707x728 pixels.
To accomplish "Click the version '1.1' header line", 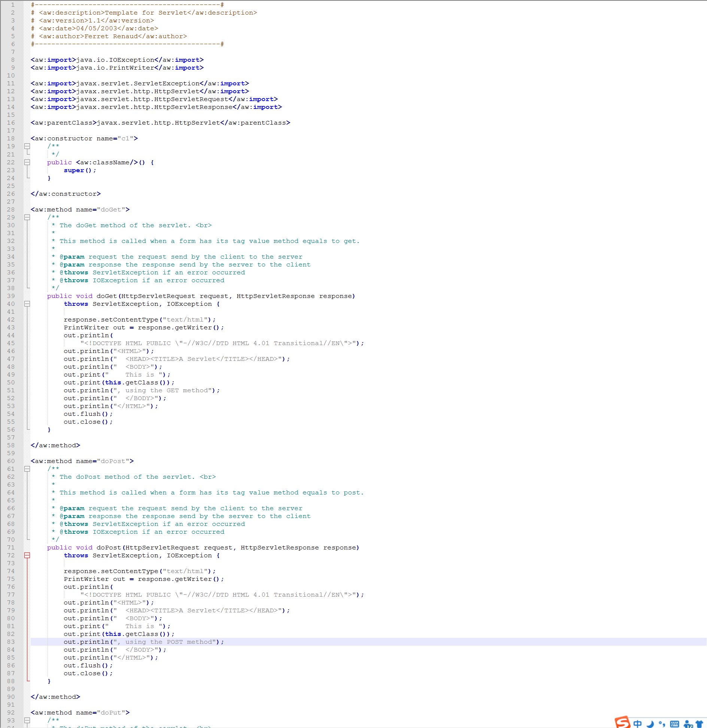I will (x=92, y=21).
